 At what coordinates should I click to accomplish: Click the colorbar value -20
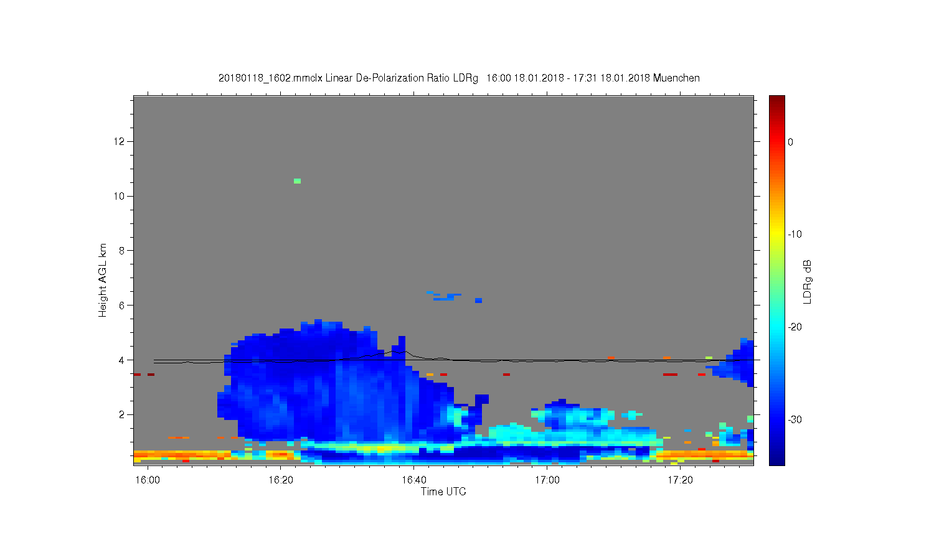coord(795,327)
